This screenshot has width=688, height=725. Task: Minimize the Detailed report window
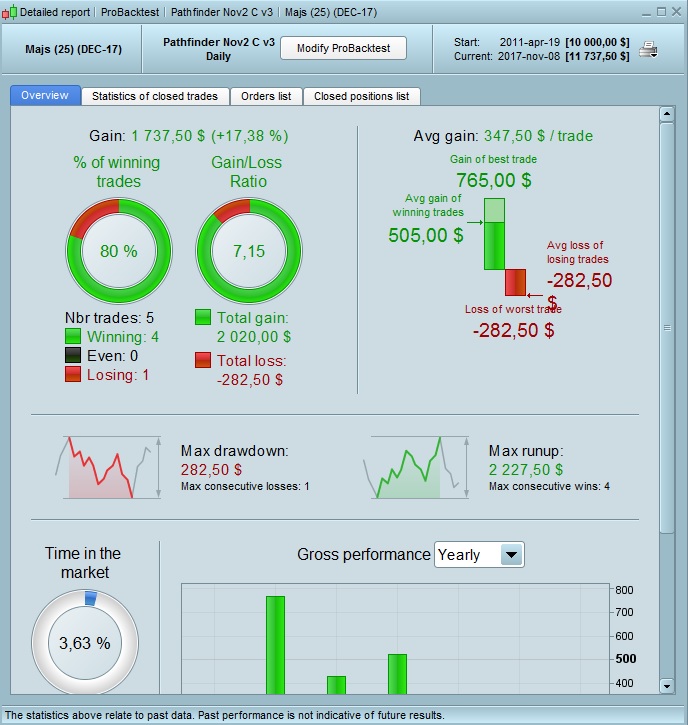pos(646,13)
